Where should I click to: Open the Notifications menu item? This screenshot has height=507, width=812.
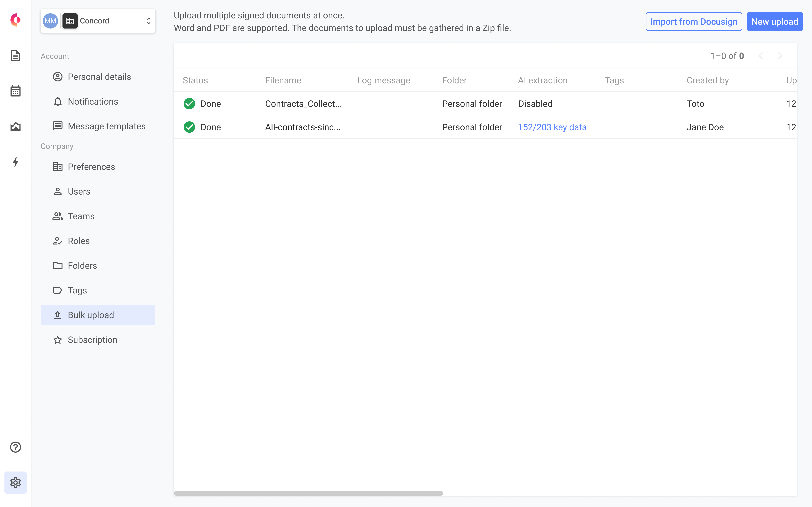coord(93,102)
